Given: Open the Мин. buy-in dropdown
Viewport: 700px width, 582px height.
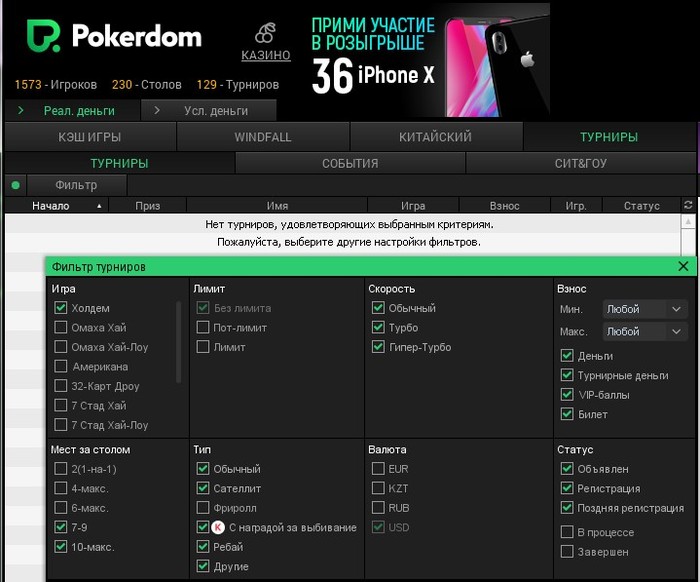Looking at the screenshot, I should coord(645,309).
